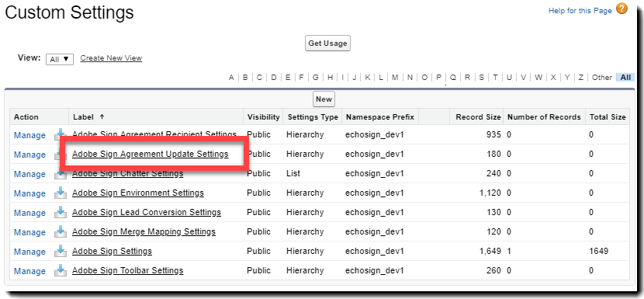Screen dimensions: 644x299
Task: Click download icon in Adobe Sign Settings row
Action: coord(61,251)
